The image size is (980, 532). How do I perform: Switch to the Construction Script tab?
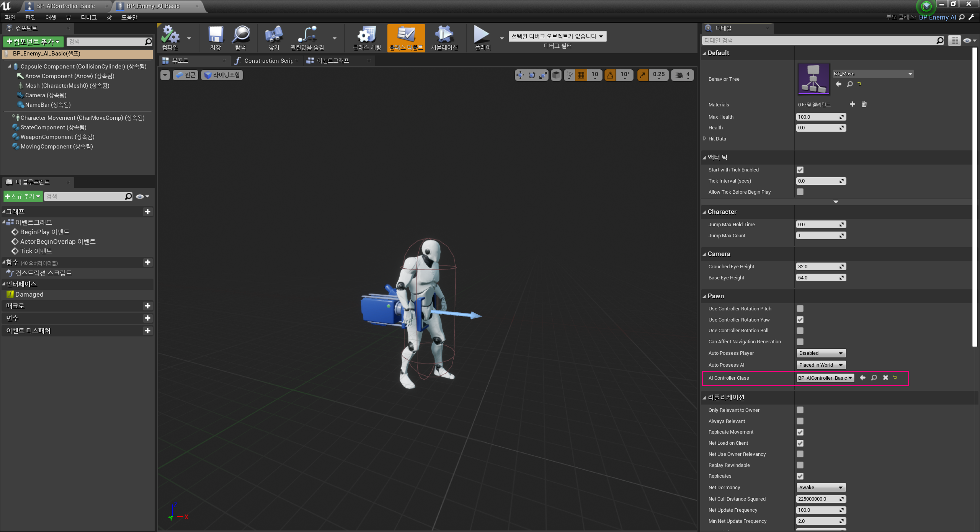pos(268,61)
